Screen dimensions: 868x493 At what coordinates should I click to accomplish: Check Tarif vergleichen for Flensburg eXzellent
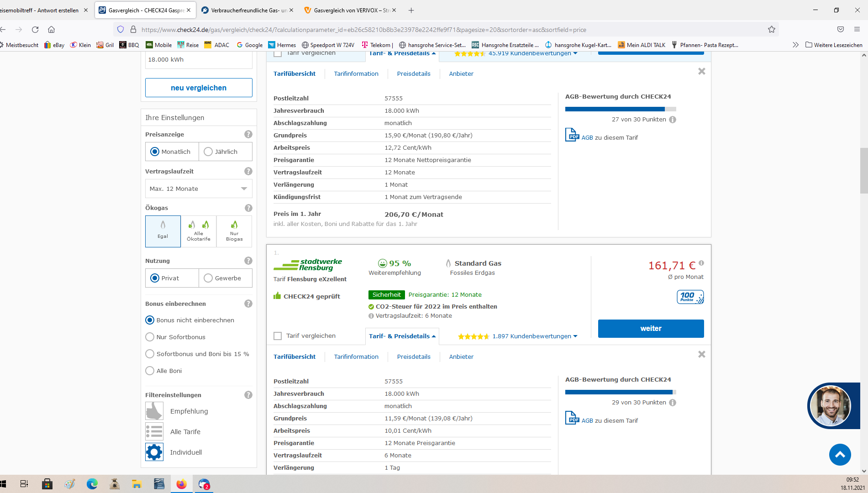[278, 336]
